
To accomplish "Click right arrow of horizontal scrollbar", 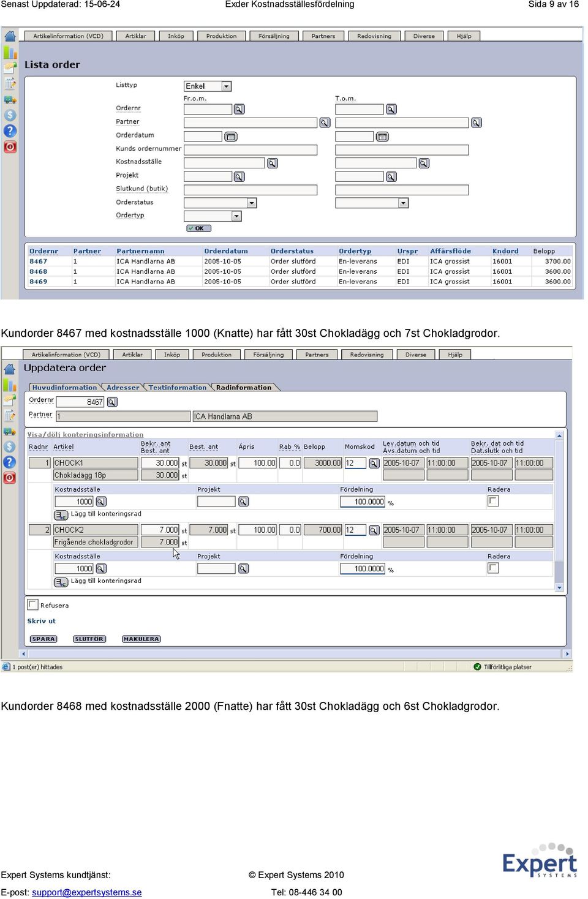I will tap(568, 654).
